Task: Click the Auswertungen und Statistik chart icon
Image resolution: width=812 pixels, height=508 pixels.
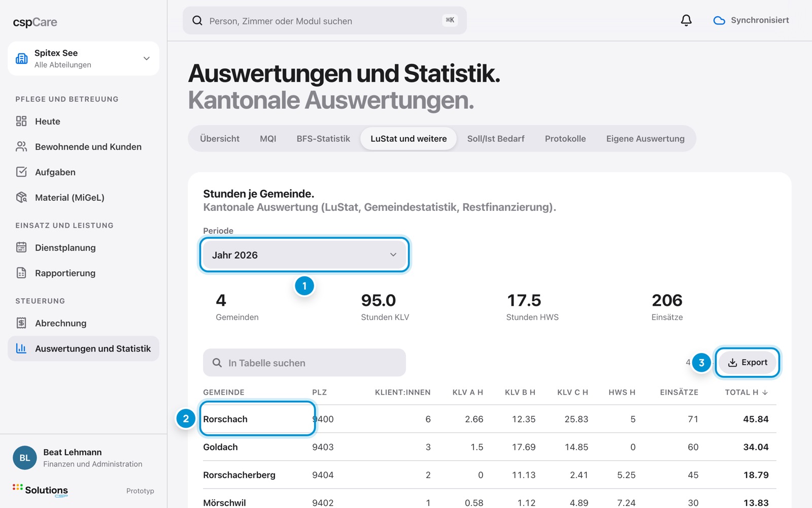Action: (21, 348)
